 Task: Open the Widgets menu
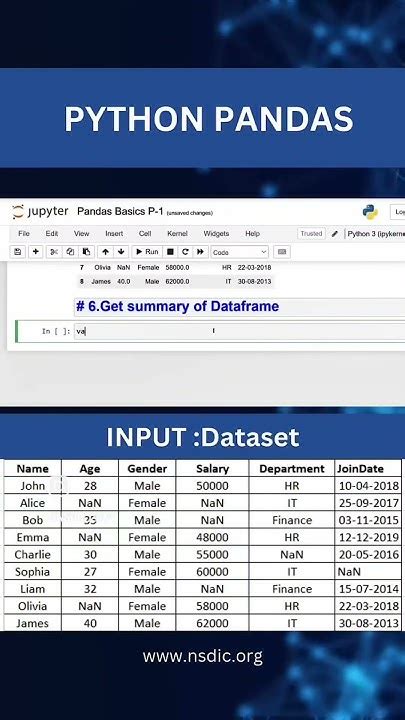pyautogui.click(x=216, y=234)
